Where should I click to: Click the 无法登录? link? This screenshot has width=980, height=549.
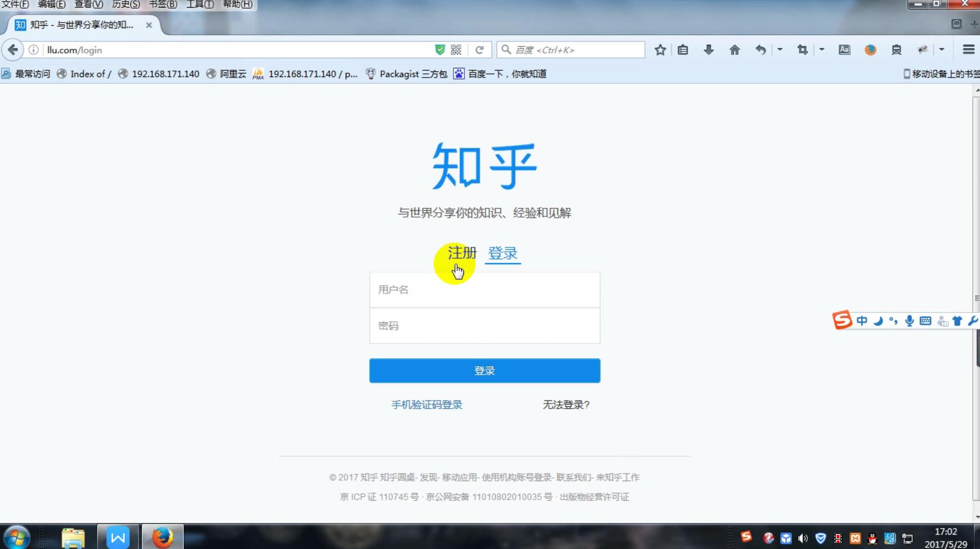pos(566,405)
